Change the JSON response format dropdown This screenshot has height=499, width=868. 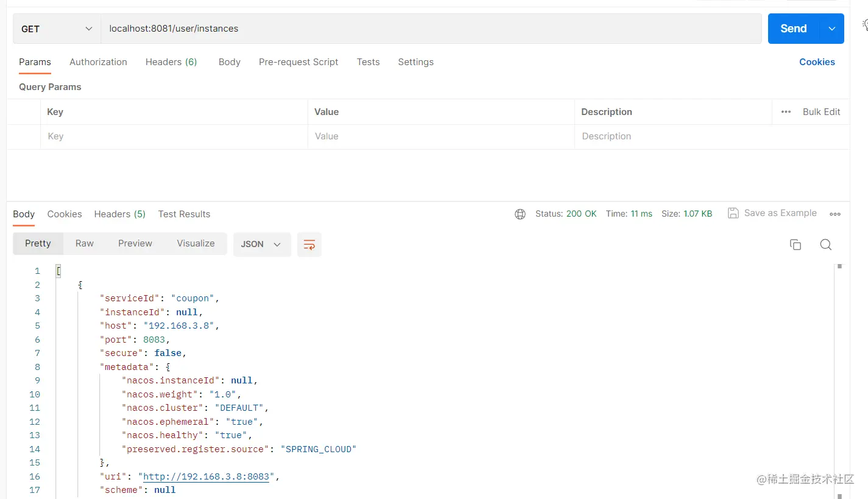pos(261,245)
